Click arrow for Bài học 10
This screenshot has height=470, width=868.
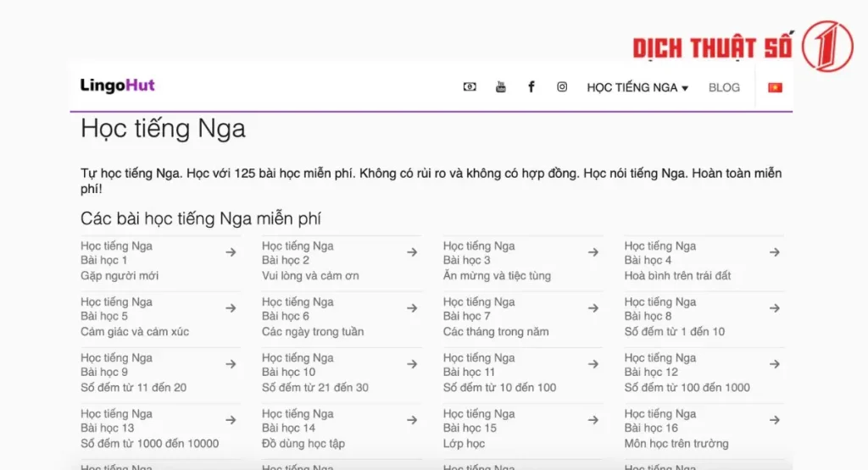(412, 364)
